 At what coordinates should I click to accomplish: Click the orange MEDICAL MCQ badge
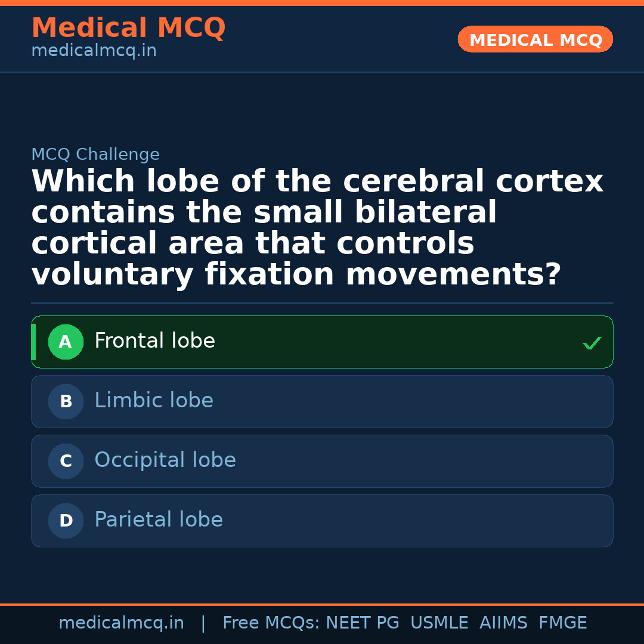pos(535,40)
